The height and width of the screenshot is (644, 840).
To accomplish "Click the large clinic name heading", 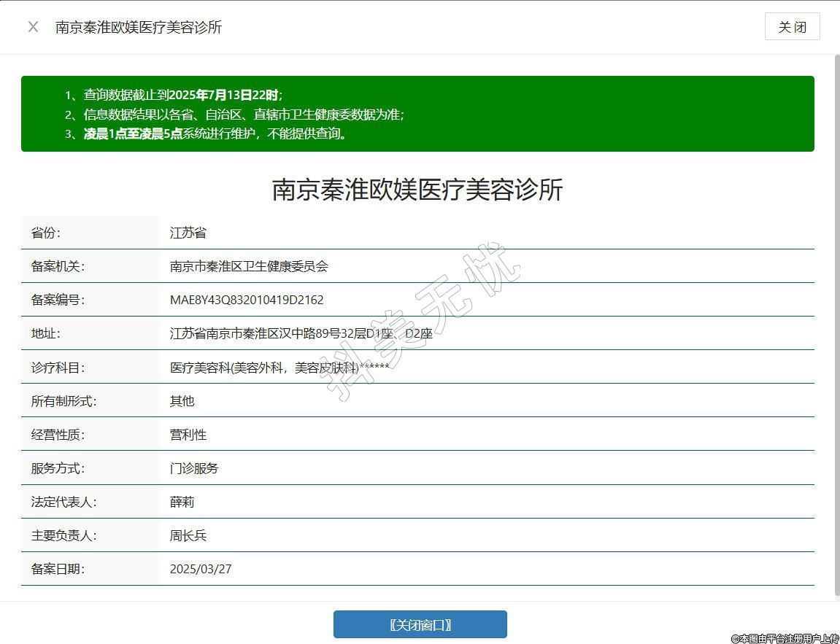I will coord(417,190).
